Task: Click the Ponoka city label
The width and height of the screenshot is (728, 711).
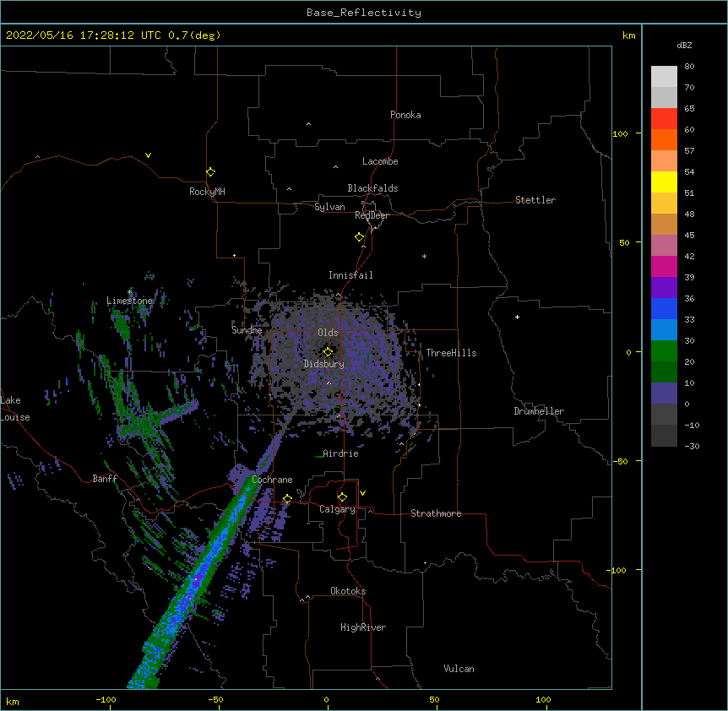Action: (x=405, y=115)
